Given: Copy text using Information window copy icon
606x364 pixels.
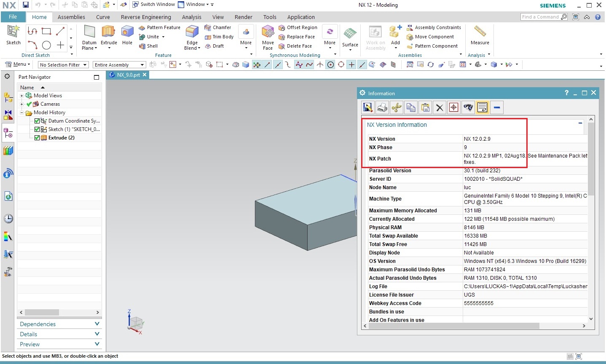Looking at the screenshot, I should (411, 107).
